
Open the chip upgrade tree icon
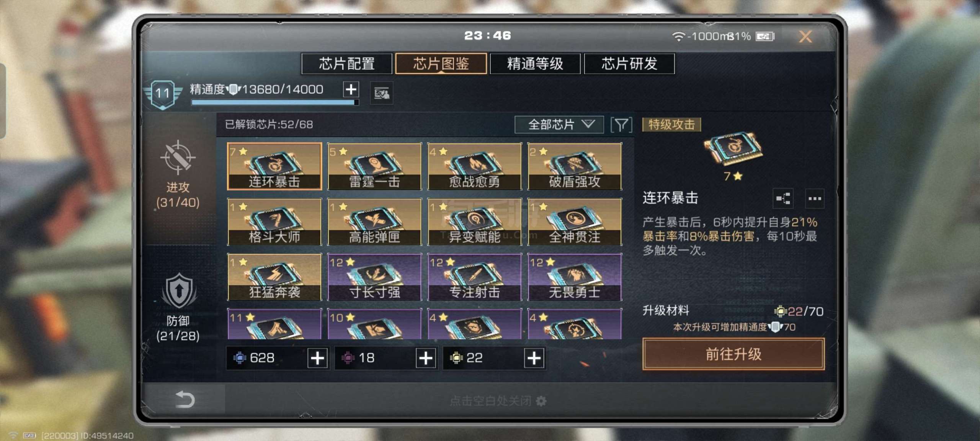click(783, 199)
